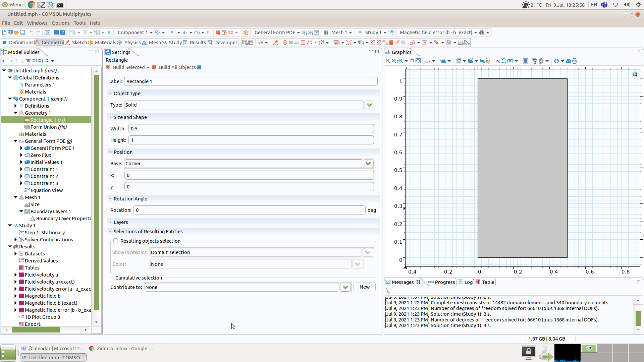The height and width of the screenshot is (362, 644).
Task: Click the Model Builder horizontal scrollbar
Action: click(x=36, y=330)
